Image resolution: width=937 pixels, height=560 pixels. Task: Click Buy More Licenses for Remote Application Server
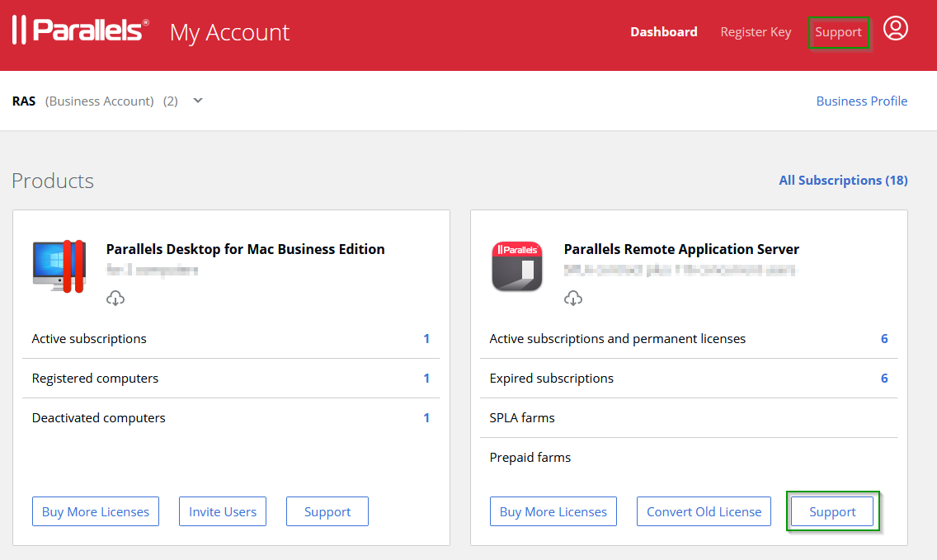(x=553, y=511)
